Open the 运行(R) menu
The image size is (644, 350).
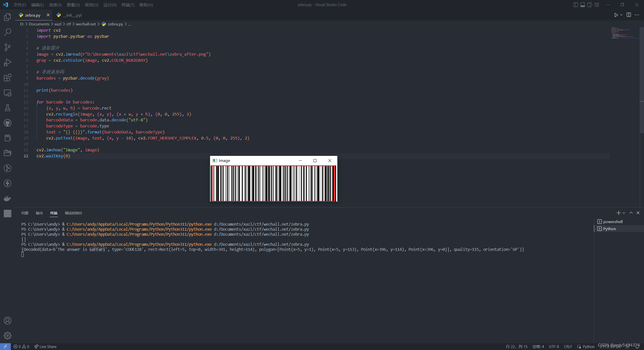pos(110,5)
